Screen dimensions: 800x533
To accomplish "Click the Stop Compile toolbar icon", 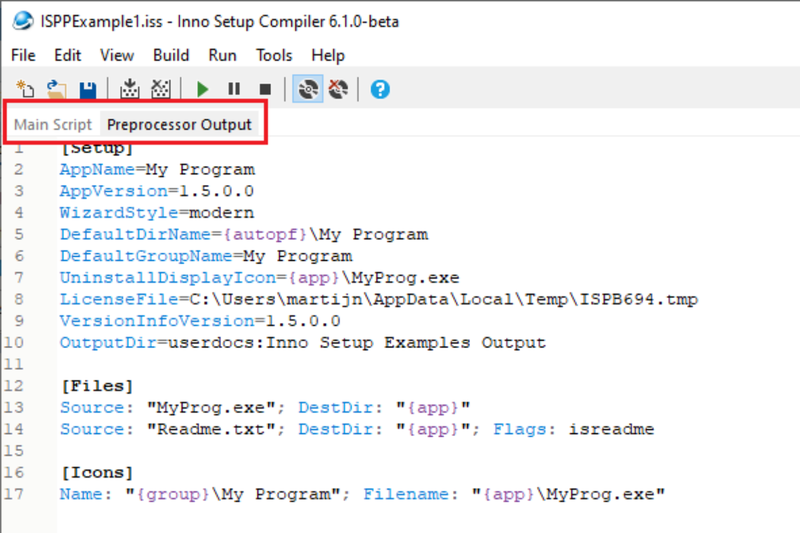I will [x=161, y=89].
